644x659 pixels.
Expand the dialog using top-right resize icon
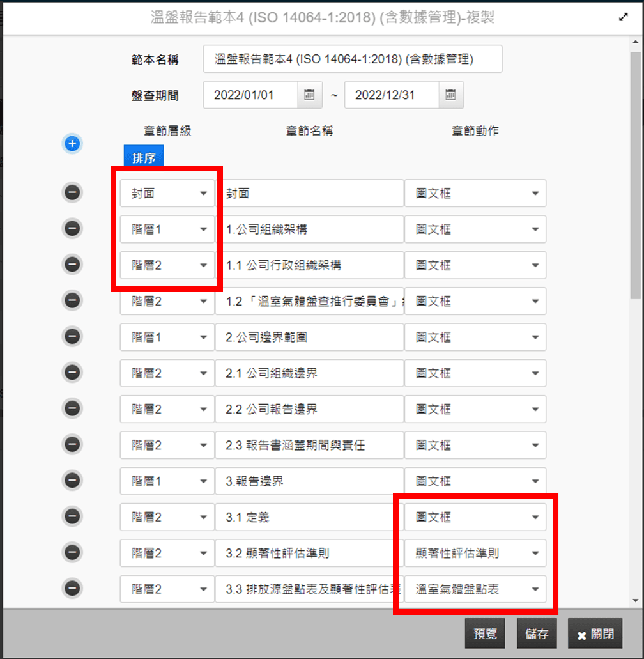[x=624, y=18]
